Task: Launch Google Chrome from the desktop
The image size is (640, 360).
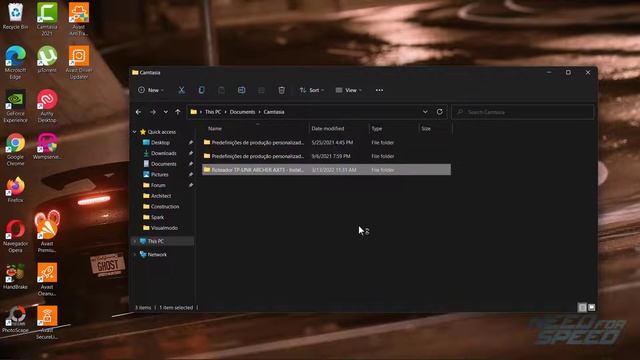Action: 15,149
